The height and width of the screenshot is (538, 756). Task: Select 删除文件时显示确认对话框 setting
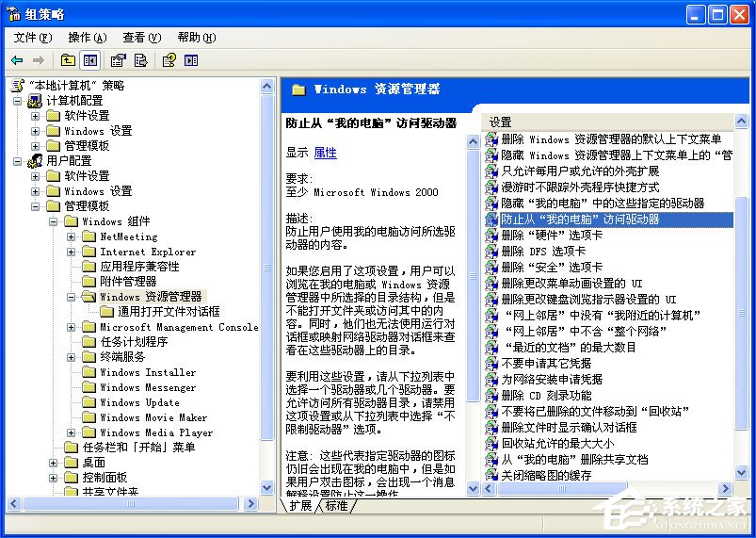point(569,427)
